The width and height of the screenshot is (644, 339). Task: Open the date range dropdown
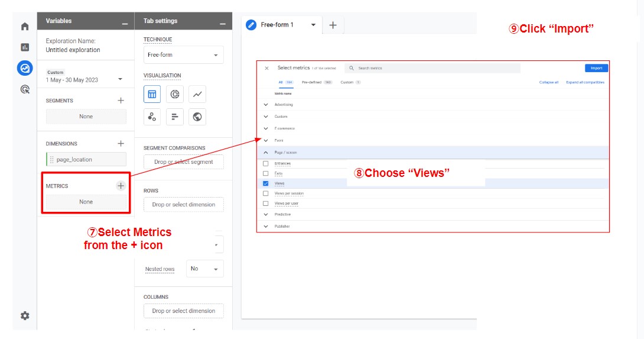120,79
